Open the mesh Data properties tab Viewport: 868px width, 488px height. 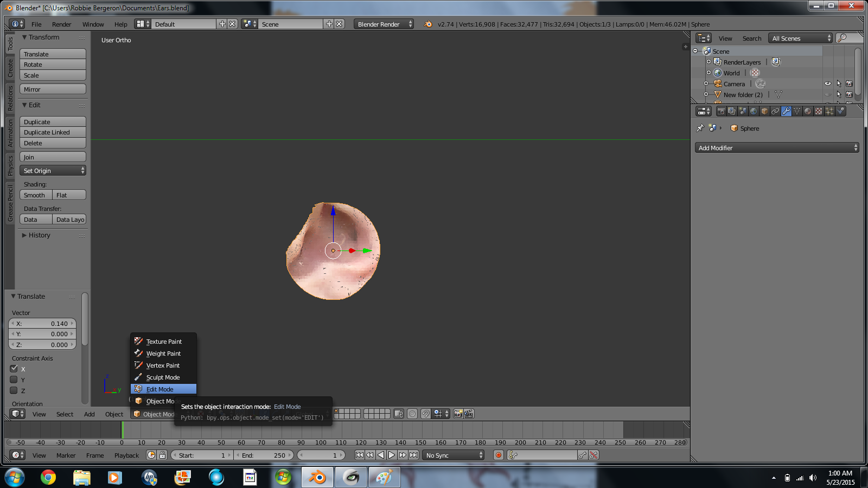(797, 111)
